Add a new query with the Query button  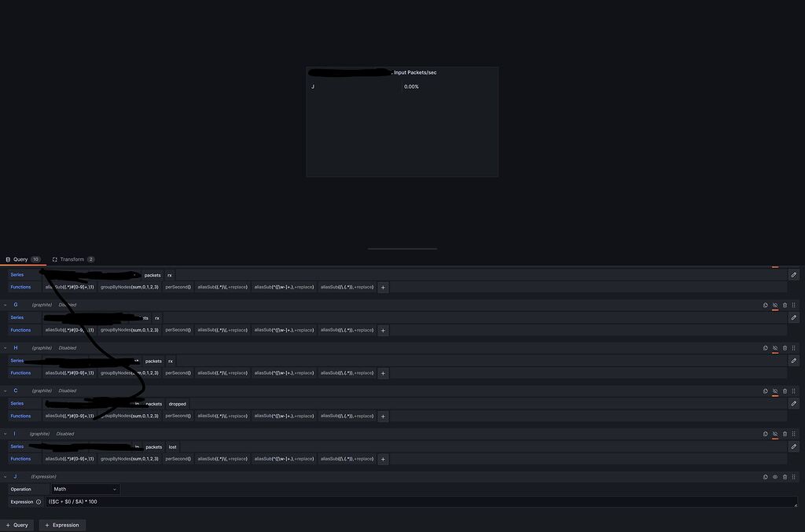(17, 524)
